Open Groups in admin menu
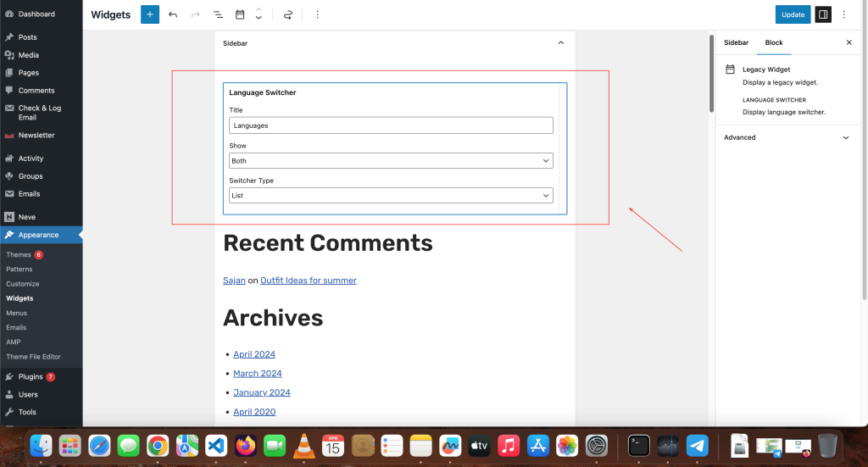This screenshot has width=868, height=467. click(x=31, y=176)
